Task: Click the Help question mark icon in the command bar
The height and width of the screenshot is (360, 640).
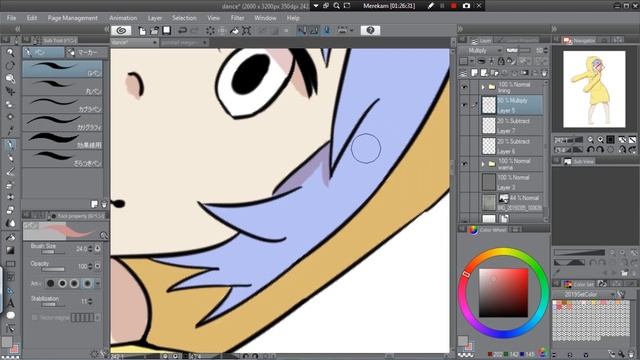Action: [x=370, y=31]
